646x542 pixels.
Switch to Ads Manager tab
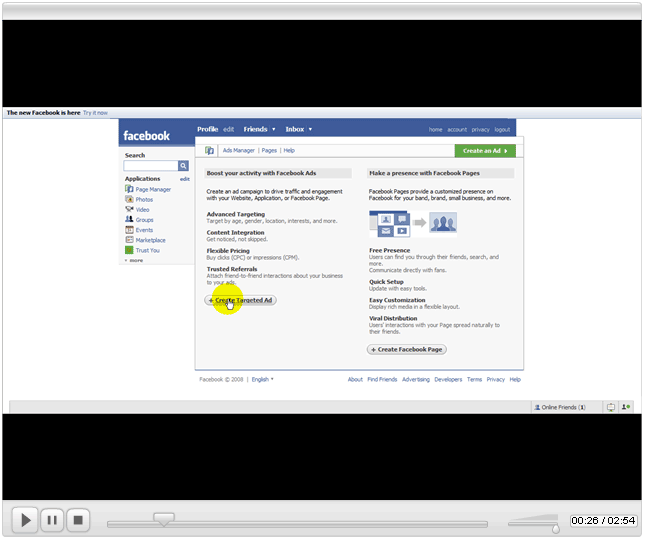click(240, 151)
